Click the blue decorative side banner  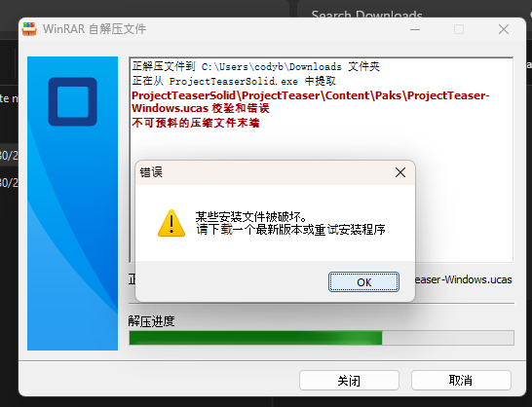click(x=73, y=203)
